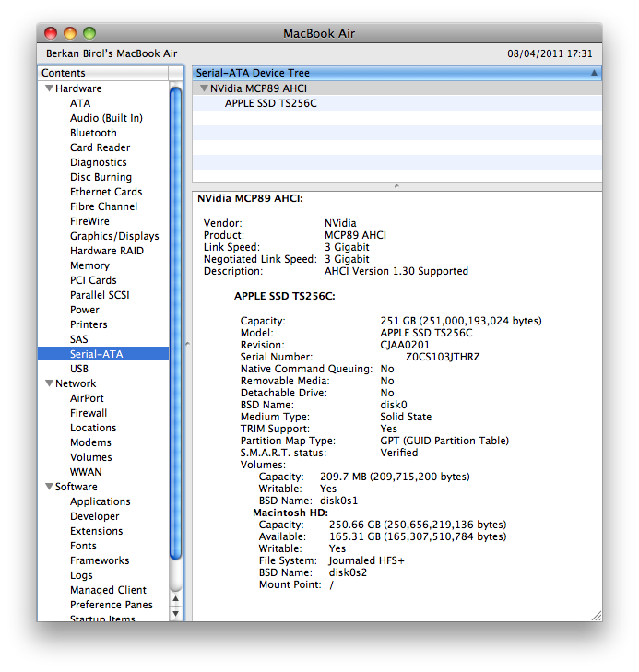Select Memory in the sidebar
The width and height of the screenshot is (639, 672).
tap(89, 265)
